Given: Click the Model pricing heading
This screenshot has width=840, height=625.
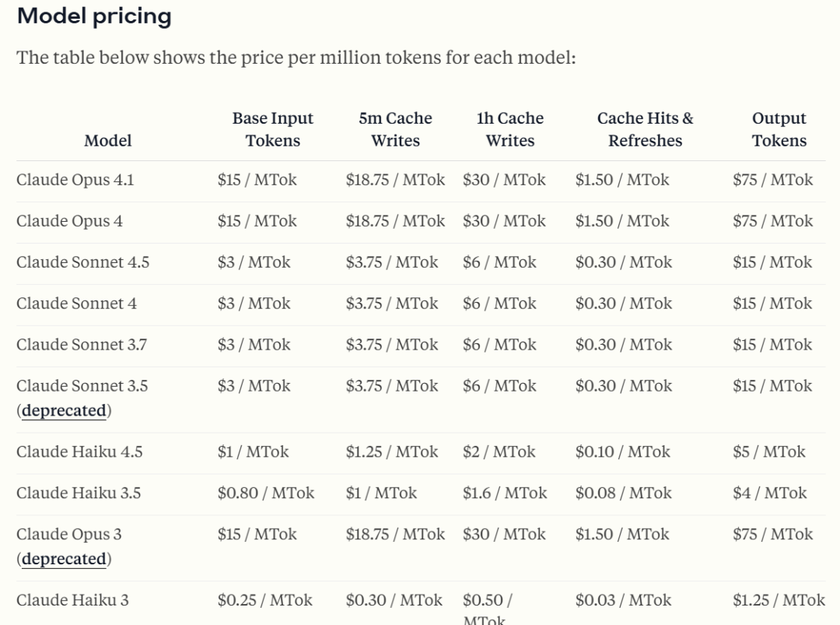Looking at the screenshot, I should pyautogui.click(x=94, y=16).
